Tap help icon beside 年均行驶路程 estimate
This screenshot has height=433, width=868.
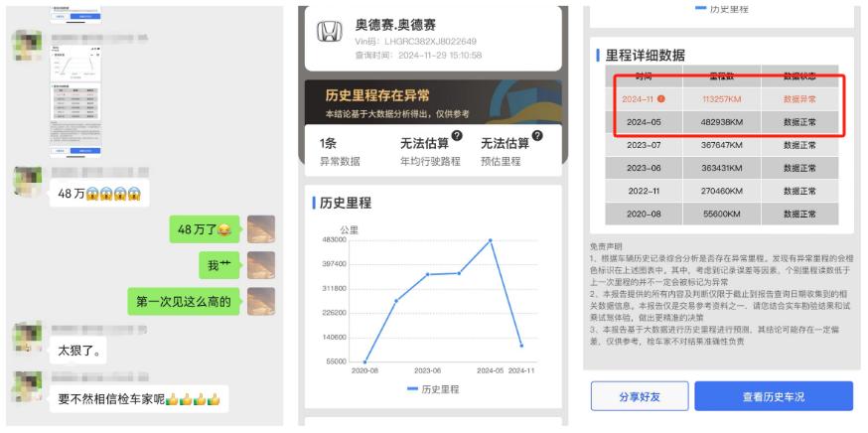tap(457, 136)
